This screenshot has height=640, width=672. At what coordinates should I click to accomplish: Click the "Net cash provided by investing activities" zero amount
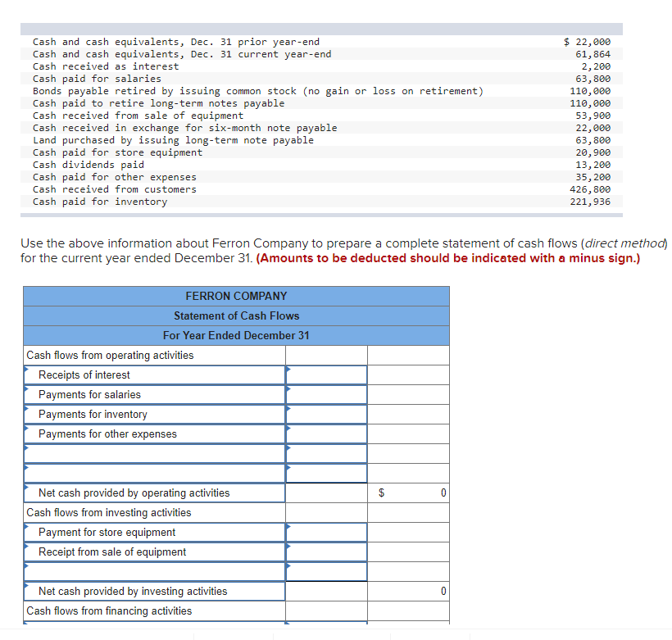407,591
